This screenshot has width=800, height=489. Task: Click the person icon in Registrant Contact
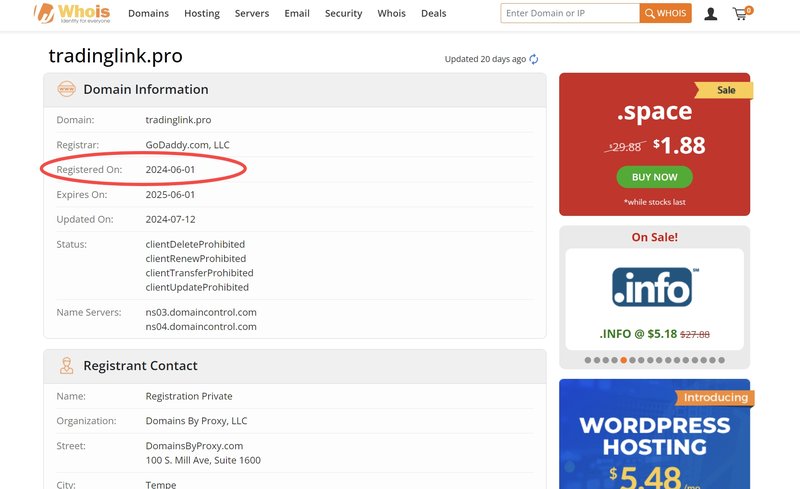coord(66,365)
